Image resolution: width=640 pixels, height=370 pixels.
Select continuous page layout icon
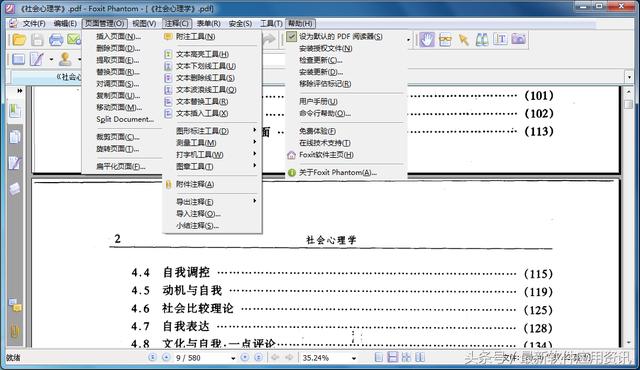click(x=392, y=357)
